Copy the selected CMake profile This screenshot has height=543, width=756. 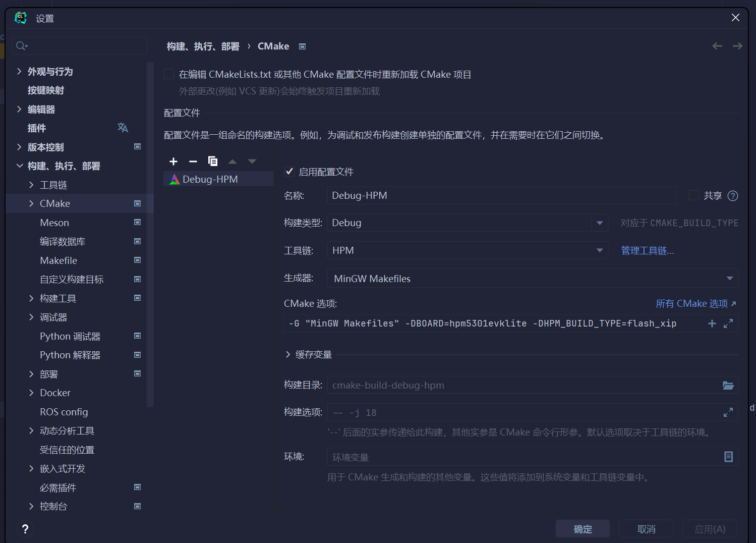pyautogui.click(x=213, y=161)
